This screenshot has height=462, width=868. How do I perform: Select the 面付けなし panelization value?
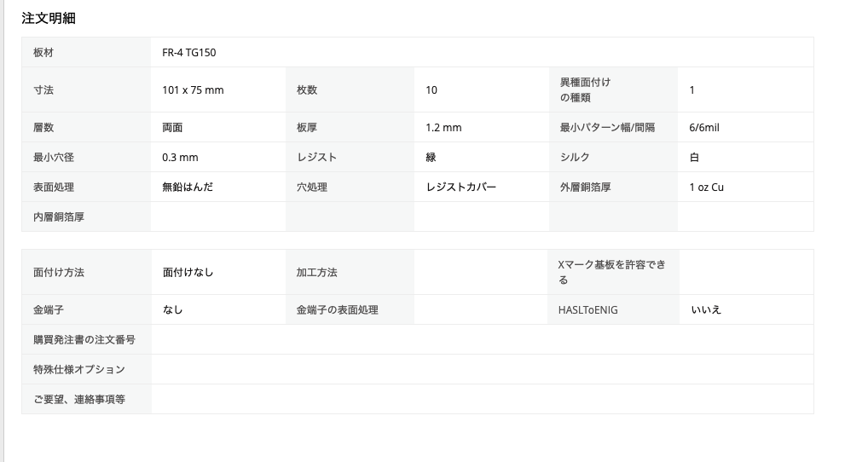pyautogui.click(x=188, y=273)
